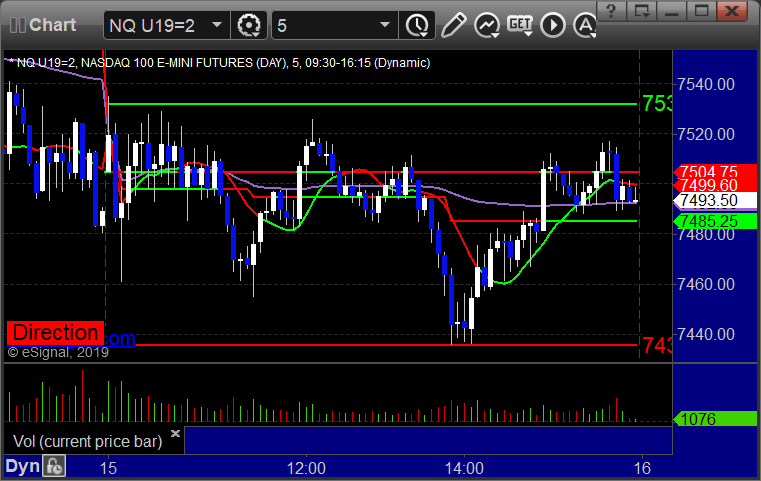Screen dimensions: 761x481
Task: Click the Dyn label at bottom left
Action: click(x=22, y=466)
